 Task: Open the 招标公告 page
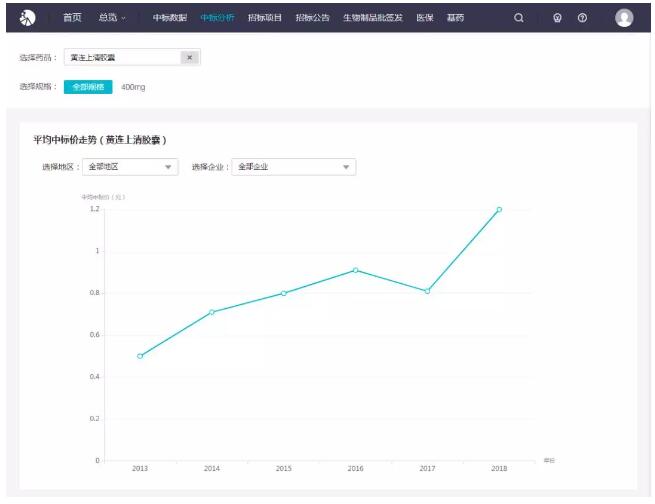(312, 18)
